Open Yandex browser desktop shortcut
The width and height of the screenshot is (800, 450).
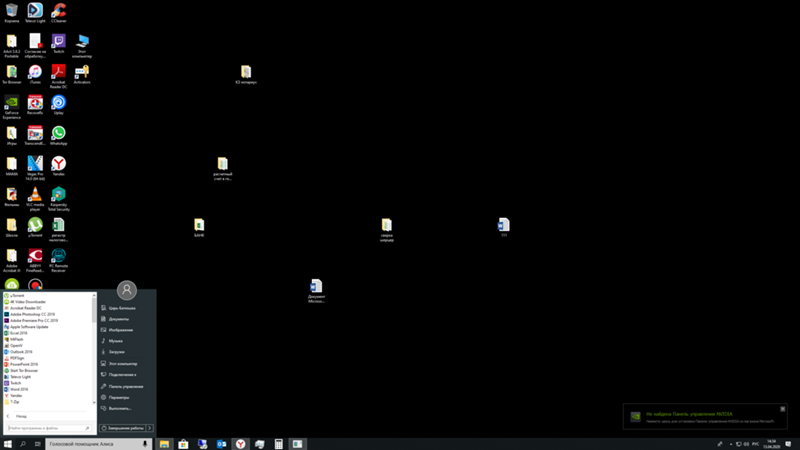[59, 166]
